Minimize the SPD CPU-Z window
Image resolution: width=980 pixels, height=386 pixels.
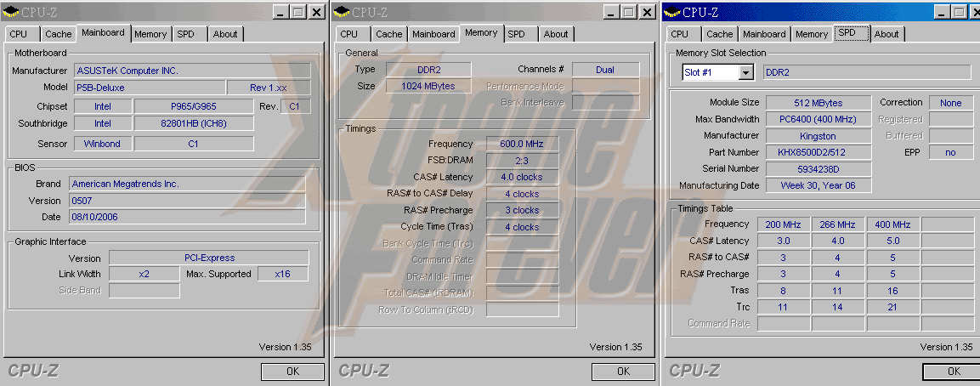click(x=943, y=12)
